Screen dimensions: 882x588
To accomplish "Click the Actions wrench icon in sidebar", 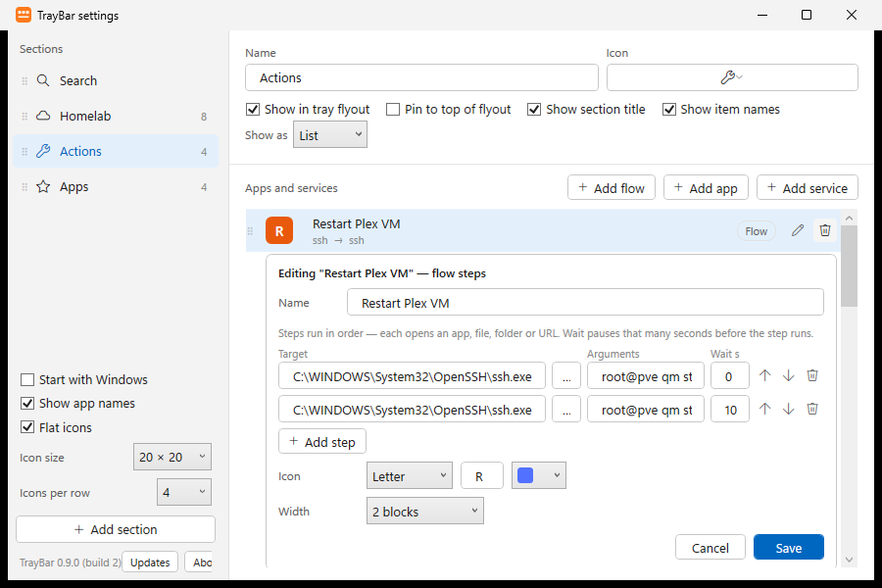I will (43, 151).
